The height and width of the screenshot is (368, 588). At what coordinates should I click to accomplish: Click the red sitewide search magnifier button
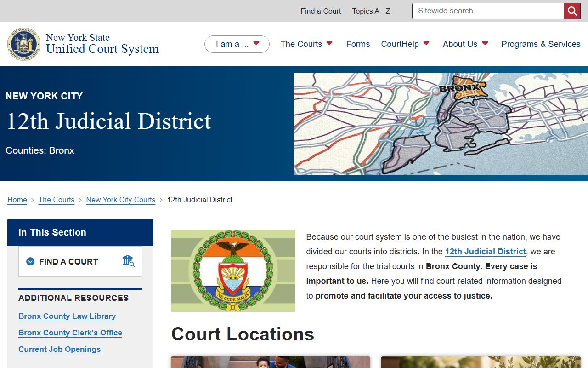tap(572, 11)
